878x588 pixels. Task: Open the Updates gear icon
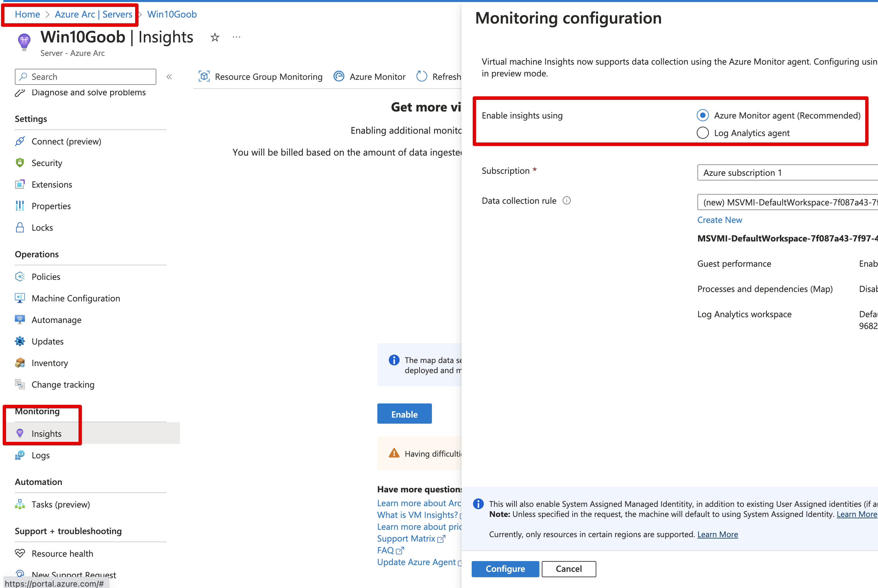[x=20, y=341]
